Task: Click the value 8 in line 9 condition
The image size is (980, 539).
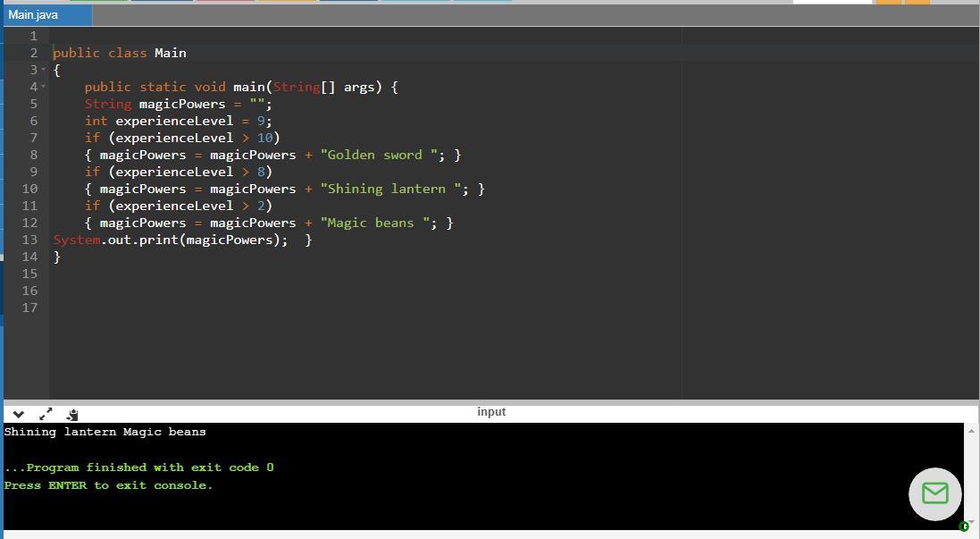Action: click(x=261, y=172)
